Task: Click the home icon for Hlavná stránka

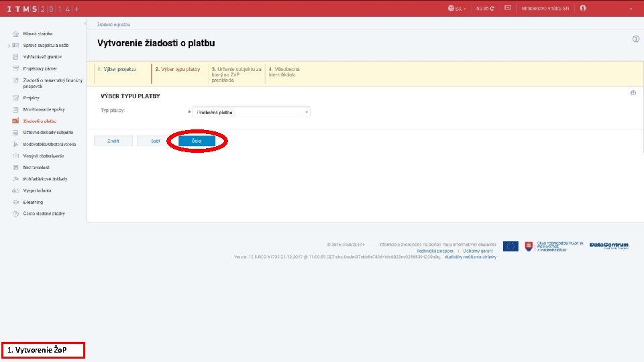Action: (x=15, y=34)
